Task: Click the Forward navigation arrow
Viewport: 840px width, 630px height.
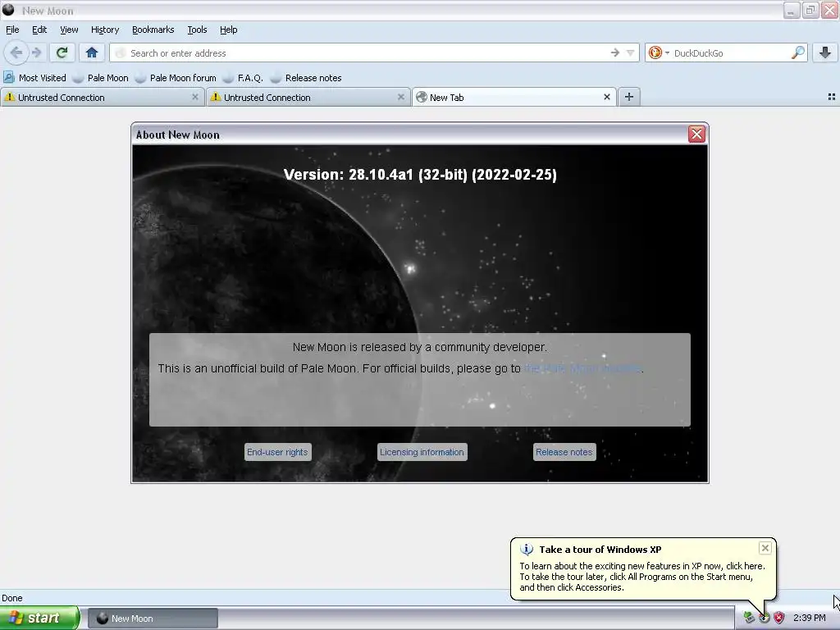Action: [x=36, y=52]
